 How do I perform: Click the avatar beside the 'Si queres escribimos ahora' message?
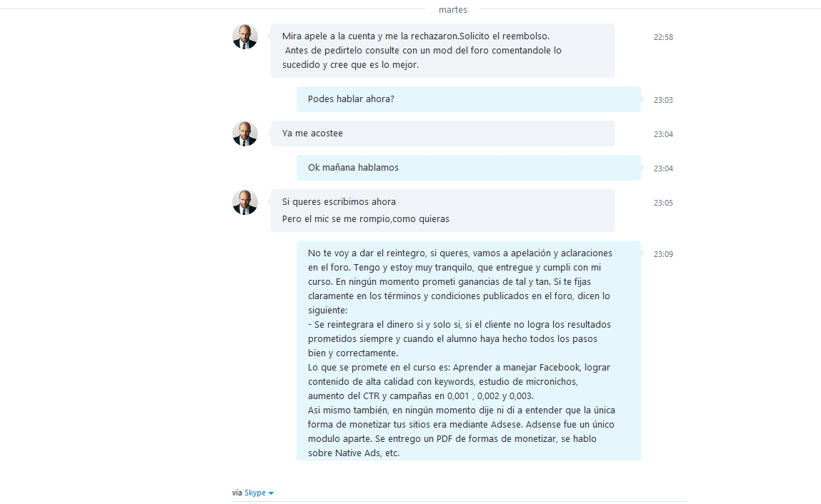245,202
